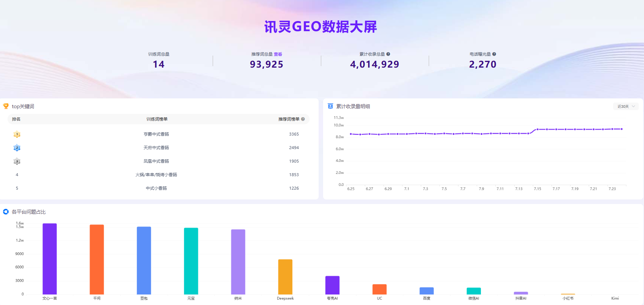Click the 小红书 axis label
This screenshot has width=644, height=305.
[x=568, y=298]
